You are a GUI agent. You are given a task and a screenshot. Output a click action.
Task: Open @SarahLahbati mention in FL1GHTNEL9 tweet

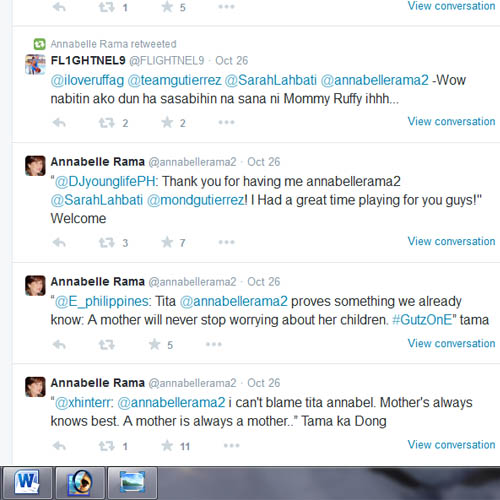(x=271, y=80)
